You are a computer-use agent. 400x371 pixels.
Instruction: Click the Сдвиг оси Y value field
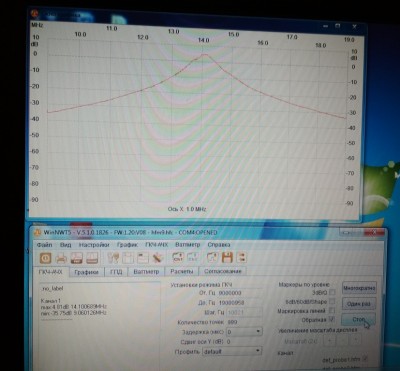tap(244, 341)
